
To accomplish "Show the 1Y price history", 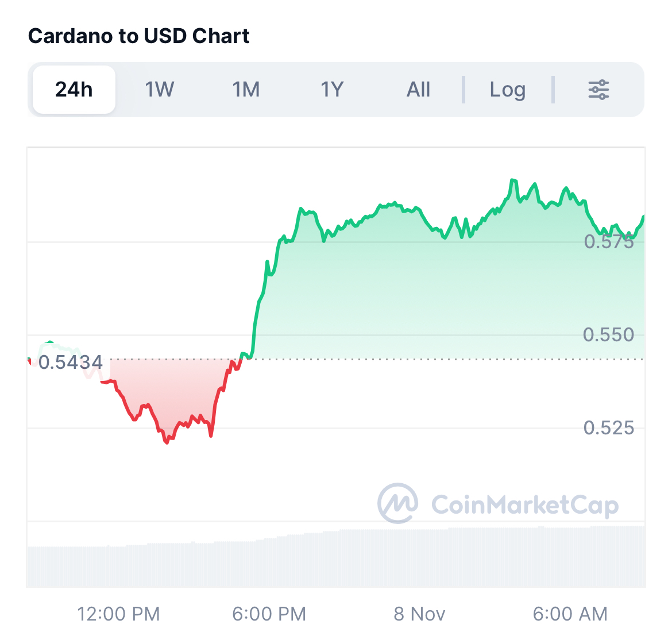I will (x=332, y=90).
